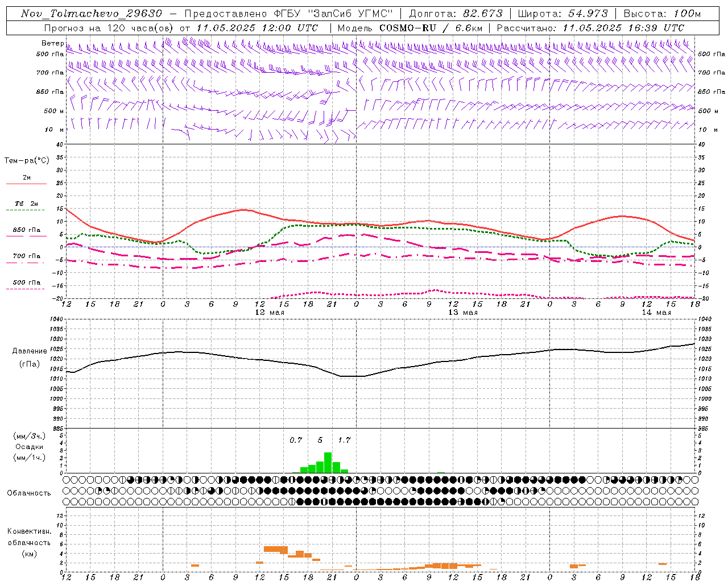The height and width of the screenshot is (582, 728).
Task: Click the (км) unit under convective cloudiness
Action: [29, 553]
